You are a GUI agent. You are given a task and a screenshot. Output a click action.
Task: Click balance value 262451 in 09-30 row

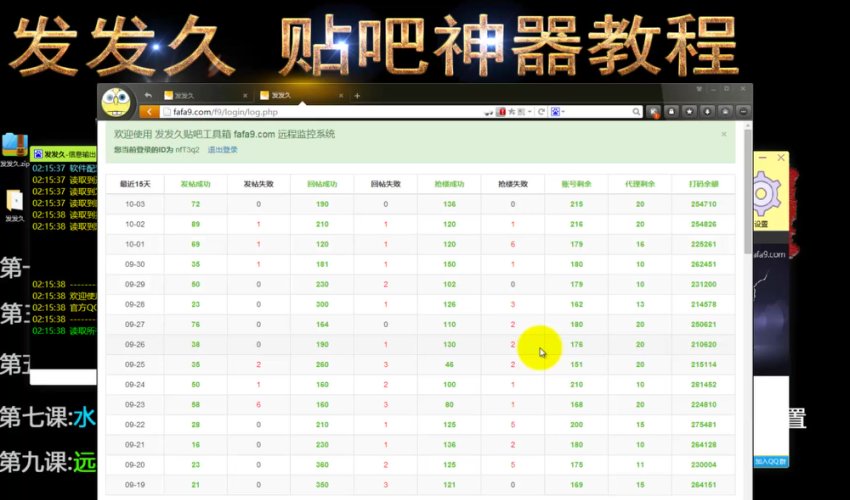704,264
